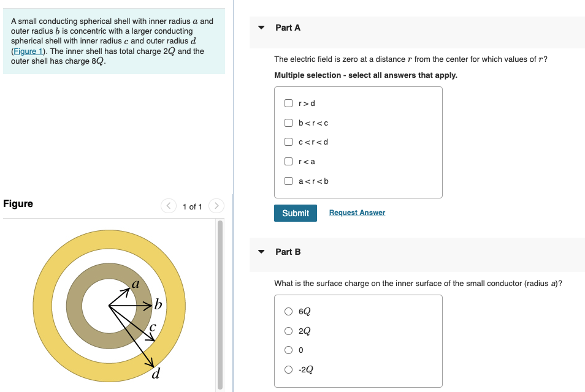Check the answer choice a < r < b
Screen dimensions: 585x392
[x=288, y=181]
